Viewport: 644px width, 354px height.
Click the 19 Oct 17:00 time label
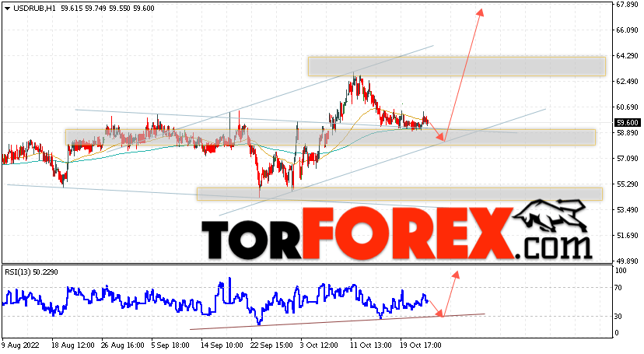click(421, 345)
